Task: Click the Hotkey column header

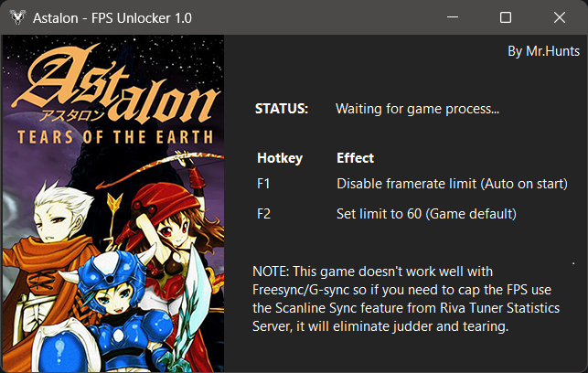Action: click(280, 158)
